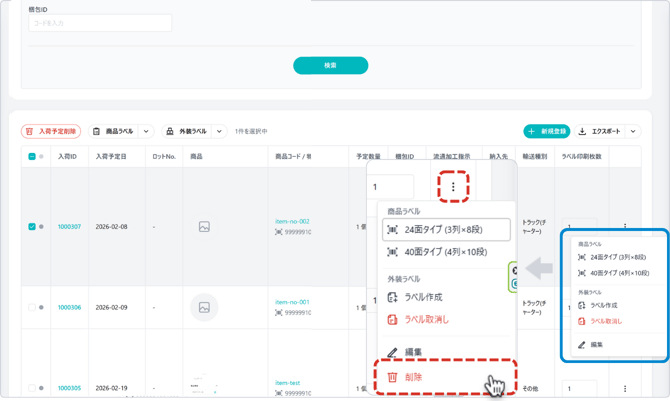Click the ラベル作成 icon in the popup menu
Viewport: 670px width, 401px height.
pos(392,297)
